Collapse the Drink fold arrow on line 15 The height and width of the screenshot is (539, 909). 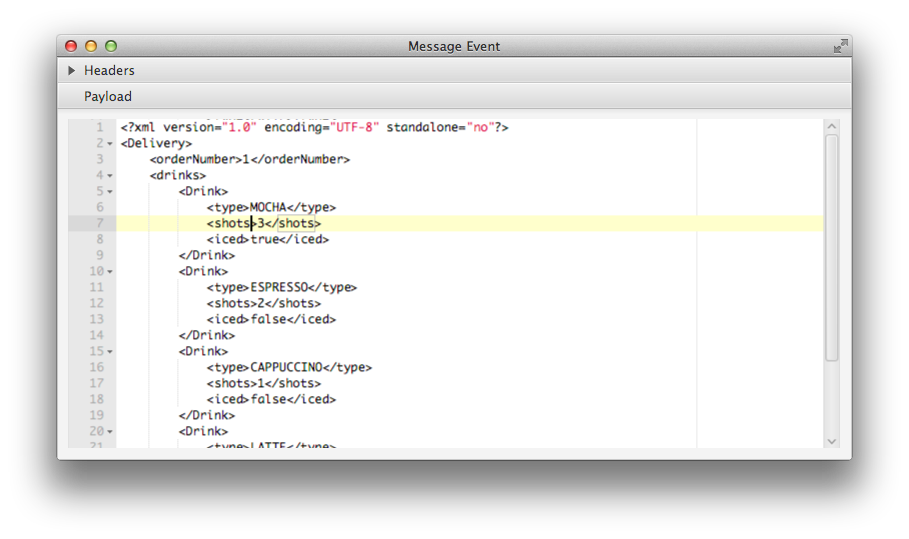pyautogui.click(x=110, y=352)
